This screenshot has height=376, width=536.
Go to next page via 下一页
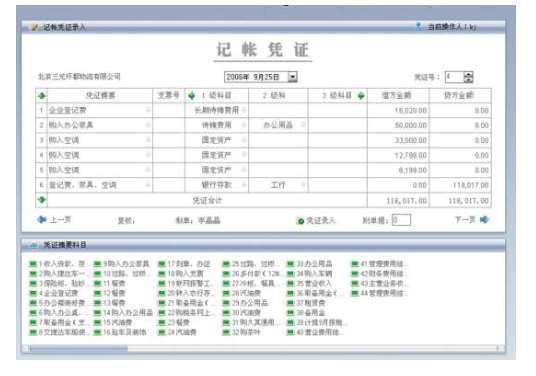[x=465, y=219]
